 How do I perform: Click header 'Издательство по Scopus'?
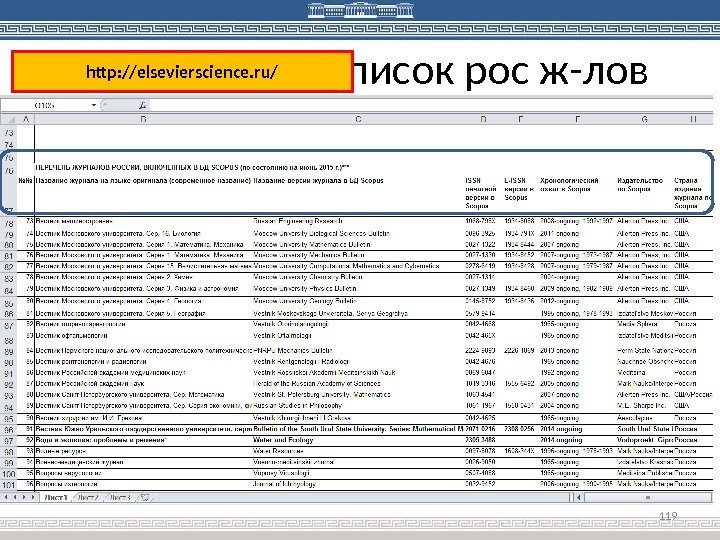640,185
